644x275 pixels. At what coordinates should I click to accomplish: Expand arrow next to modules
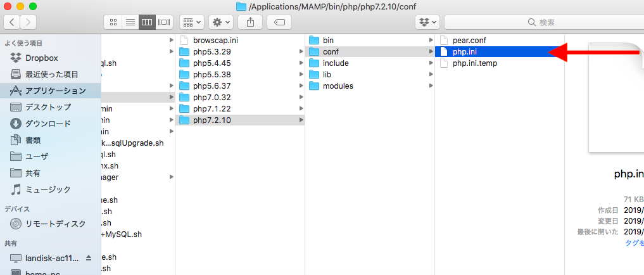[x=431, y=86]
